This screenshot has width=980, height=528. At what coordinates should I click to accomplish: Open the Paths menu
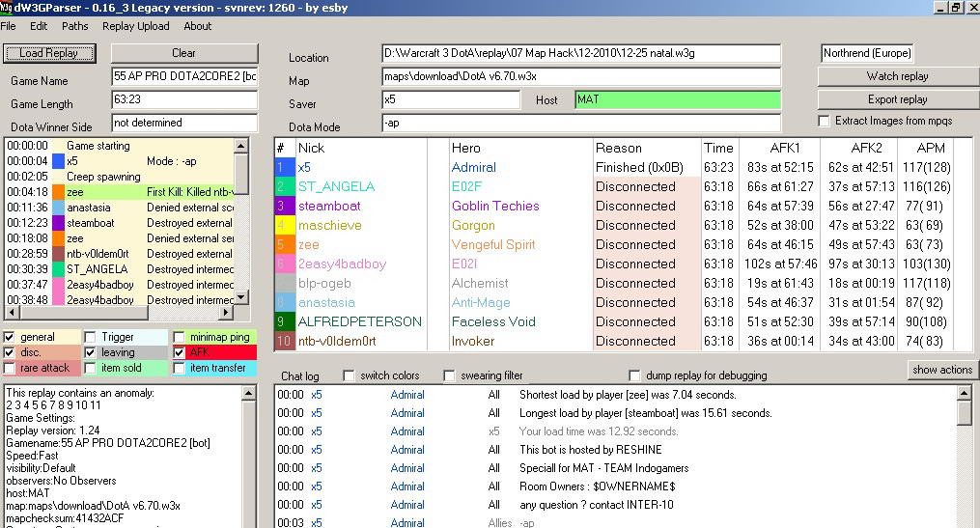tap(74, 26)
